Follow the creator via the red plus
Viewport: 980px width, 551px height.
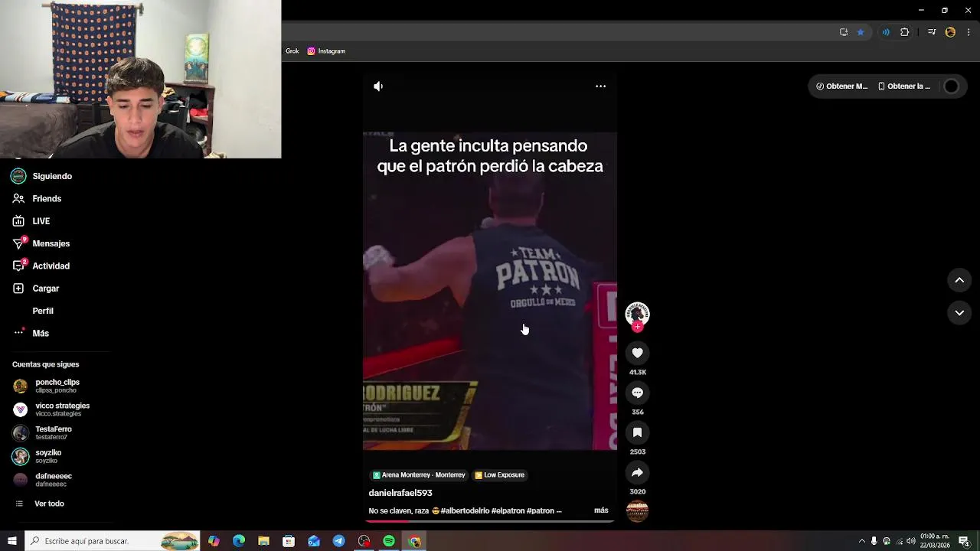click(x=637, y=327)
